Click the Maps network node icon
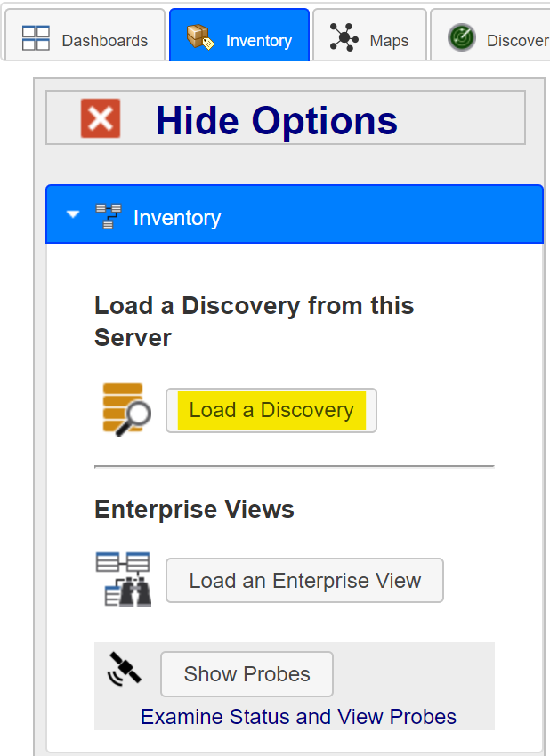The image size is (550, 756). point(344,37)
